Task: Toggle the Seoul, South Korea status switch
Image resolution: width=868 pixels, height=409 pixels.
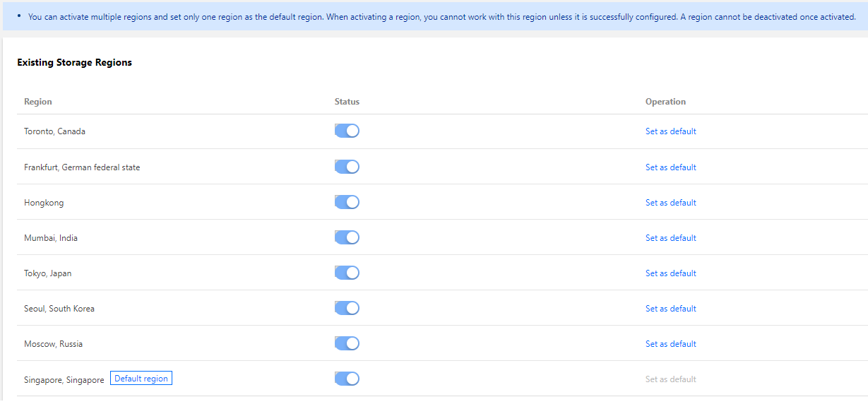Action: click(x=347, y=308)
